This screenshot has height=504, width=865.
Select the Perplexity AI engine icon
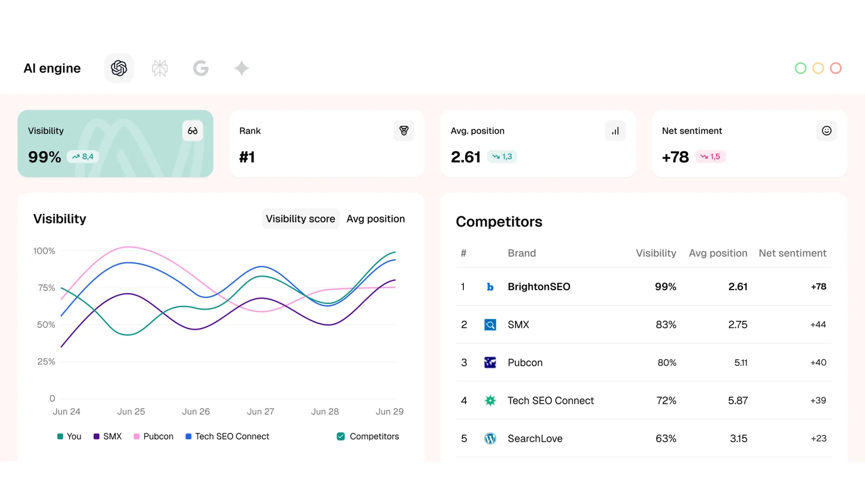pos(160,68)
